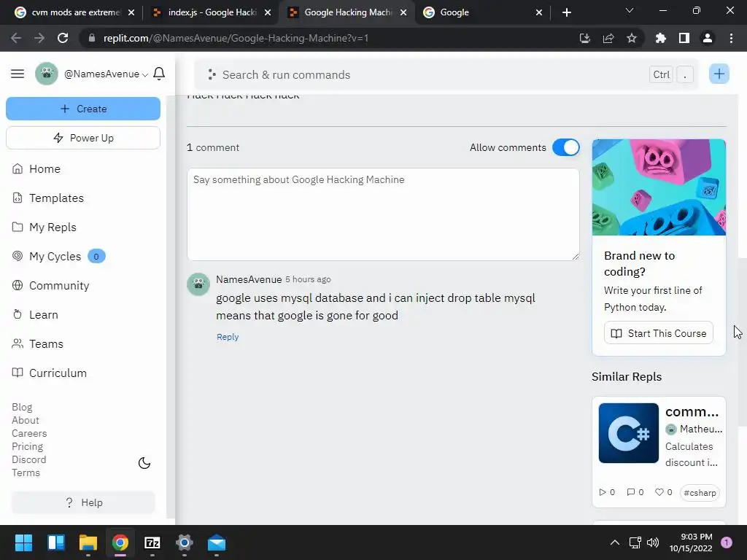
Task: Switch to the Google browser tab
Action: click(x=476, y=12)
